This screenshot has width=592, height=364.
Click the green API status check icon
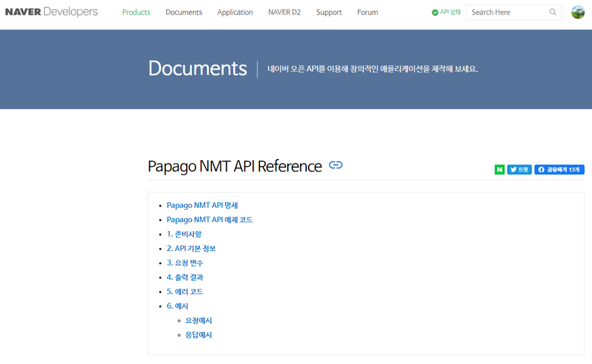coord(435,13)
